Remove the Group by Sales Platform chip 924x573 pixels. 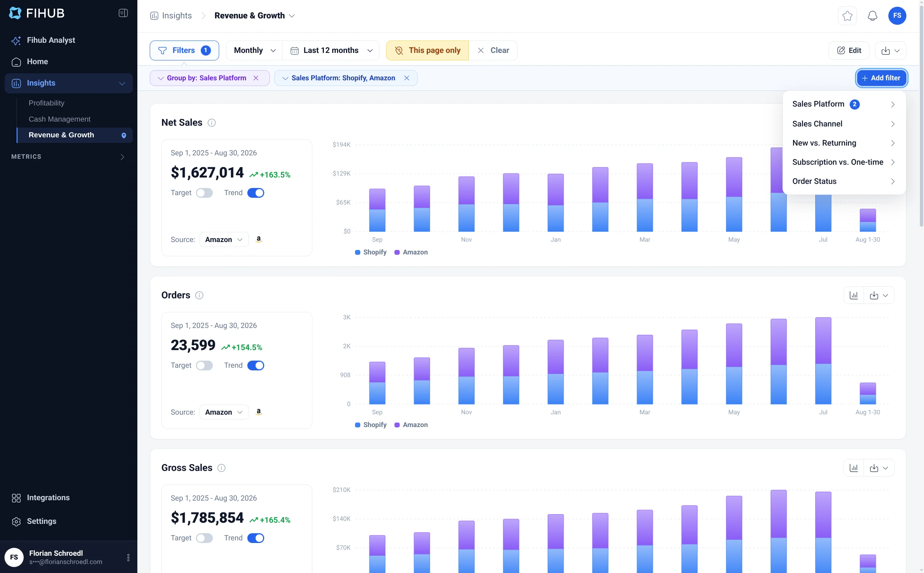(x=256, y=78)
